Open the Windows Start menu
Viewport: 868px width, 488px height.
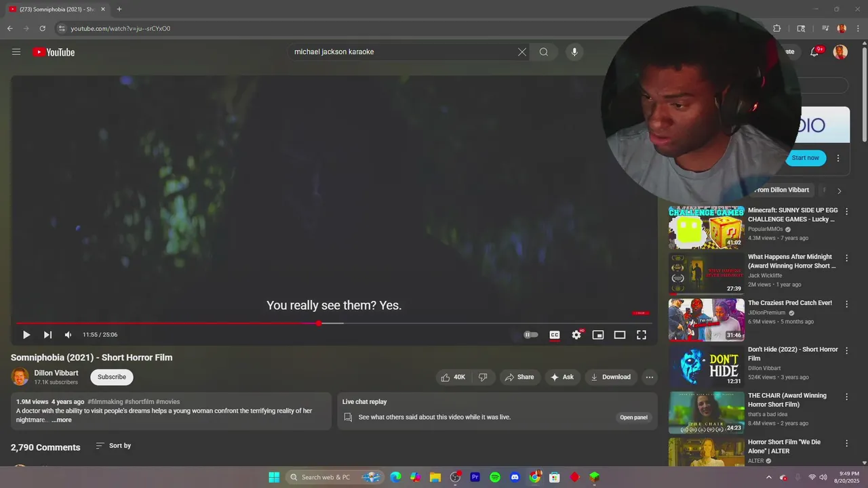(274, 477)
